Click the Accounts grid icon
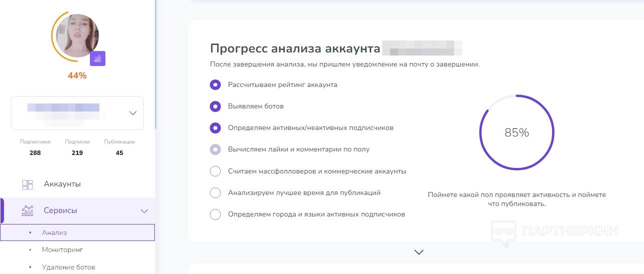Image resolution: width=644 pixels, height=274 pixels. (27, 184)
